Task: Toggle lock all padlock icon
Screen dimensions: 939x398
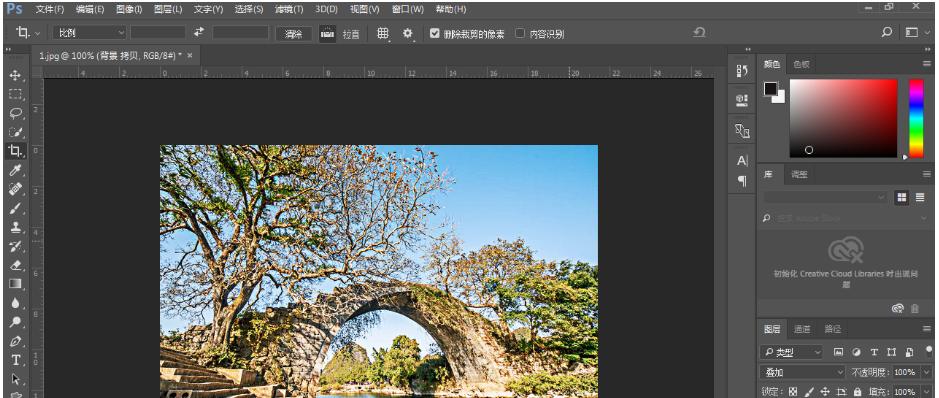Action: pyautogui.click(x=858, y=391)
